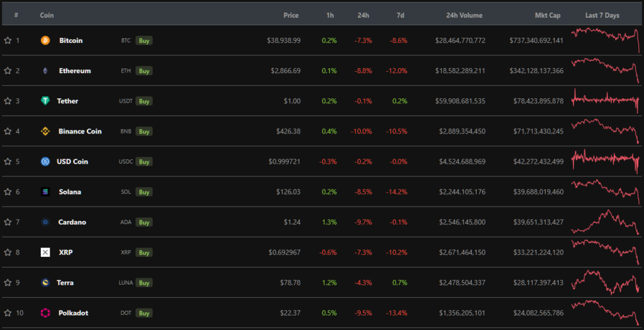Click the Polkadot logo icon
Image resolution: width=644 pixels, height=330 pixels.
pos(45,313)
